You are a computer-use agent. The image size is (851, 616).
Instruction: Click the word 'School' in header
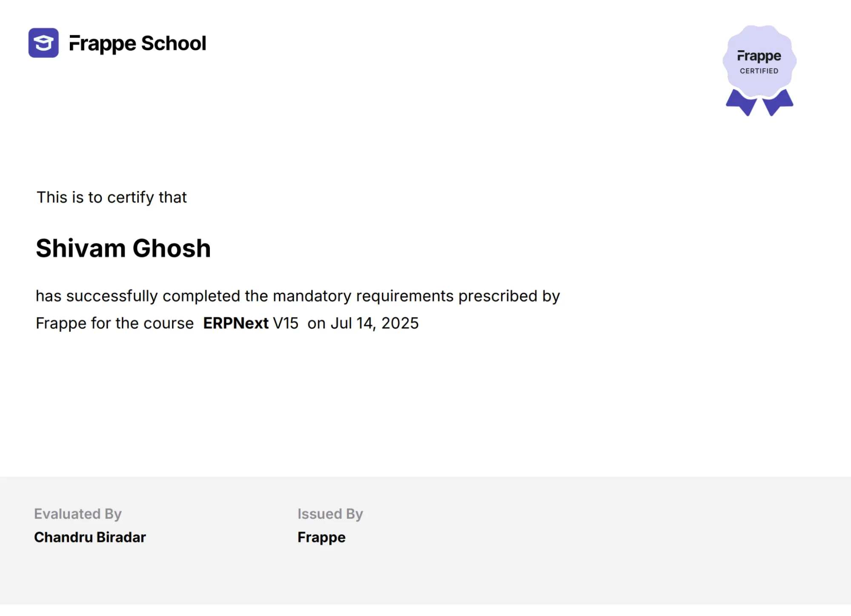(x=174, y=43)
